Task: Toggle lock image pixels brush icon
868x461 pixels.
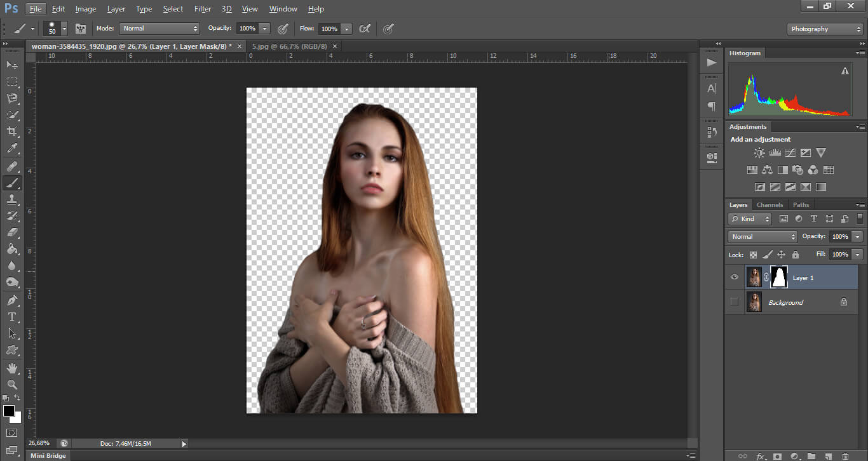Action: click(x=768, y=255)
